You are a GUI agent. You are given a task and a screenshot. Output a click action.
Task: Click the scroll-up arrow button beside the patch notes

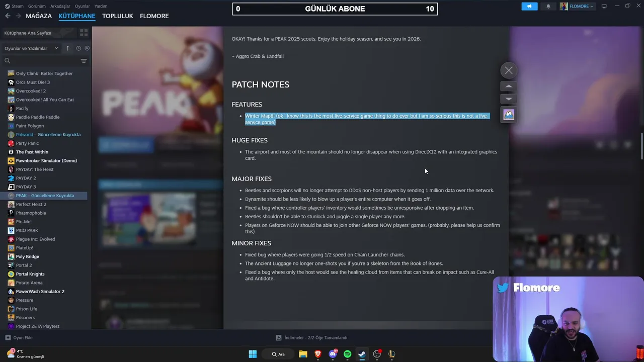[509, 86]
